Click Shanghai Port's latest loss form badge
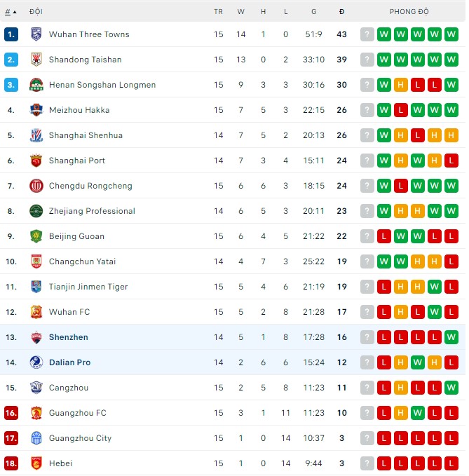Screen dimensions: 469x476 pos(451,161)
